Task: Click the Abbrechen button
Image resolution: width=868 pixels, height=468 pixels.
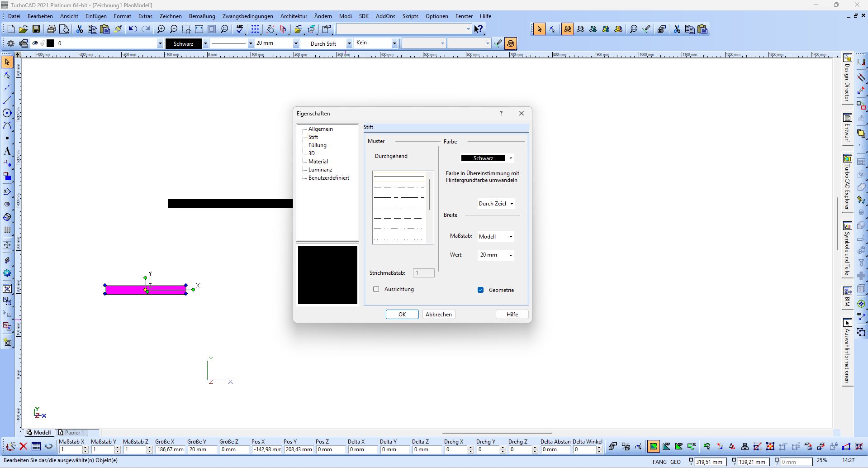Action: (438, 315)
